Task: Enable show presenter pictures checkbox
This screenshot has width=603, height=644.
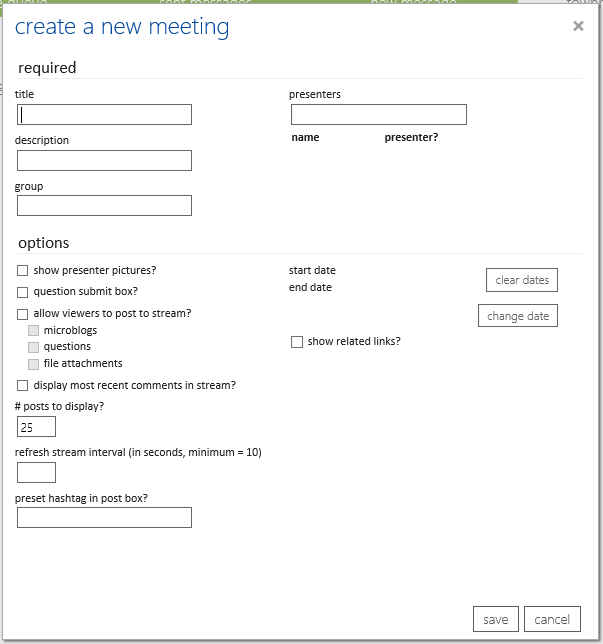Action: [x=23, y=271]
